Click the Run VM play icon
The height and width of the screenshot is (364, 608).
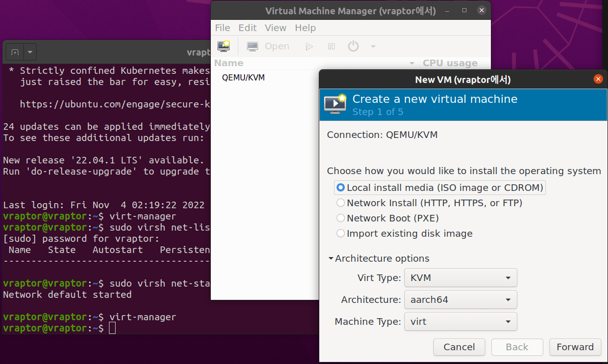309,46
